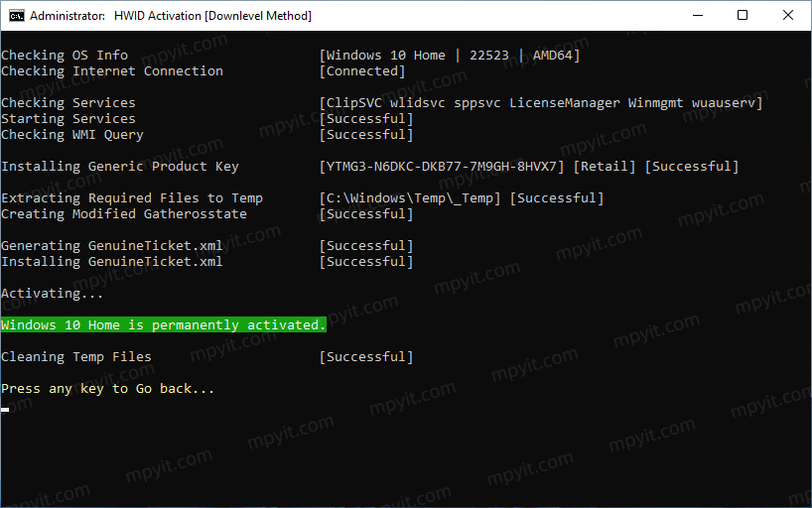Click the 'Activating...' line

click(x=52, y=293)
